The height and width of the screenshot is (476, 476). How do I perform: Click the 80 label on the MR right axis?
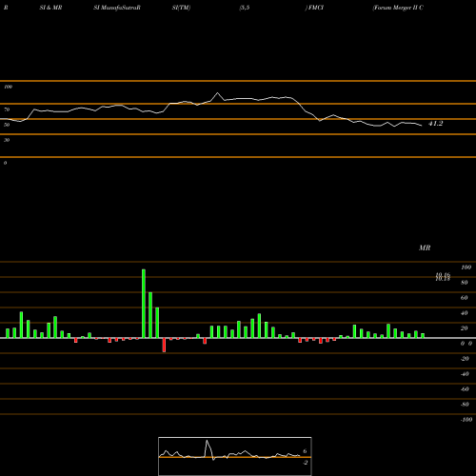pos(465,283)
